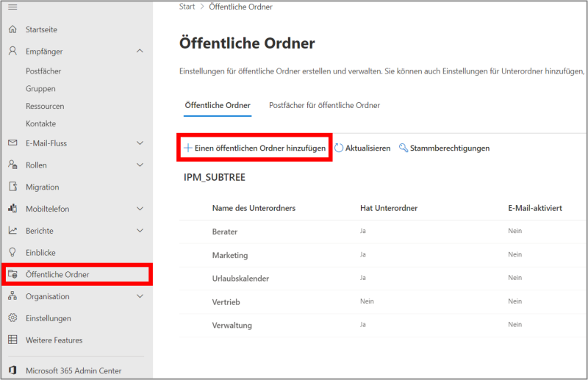Open Microsoft 365 Admin Center link

click(73, 370)
